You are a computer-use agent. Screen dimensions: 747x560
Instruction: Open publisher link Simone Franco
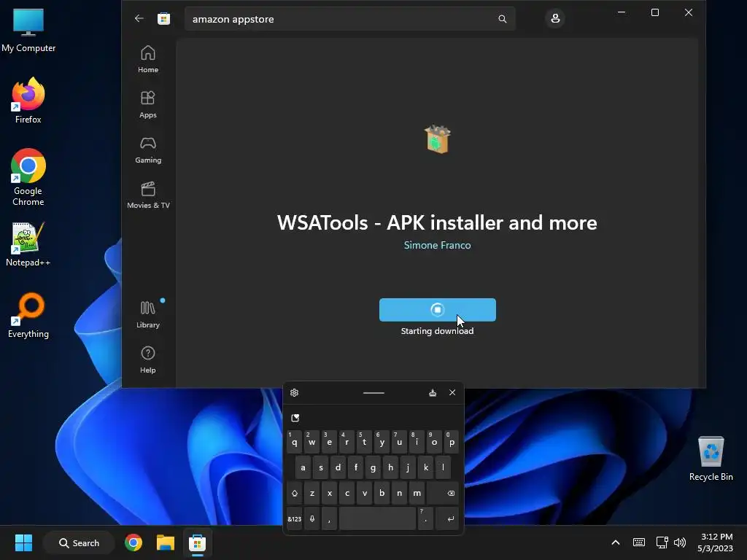coord(438,245)
